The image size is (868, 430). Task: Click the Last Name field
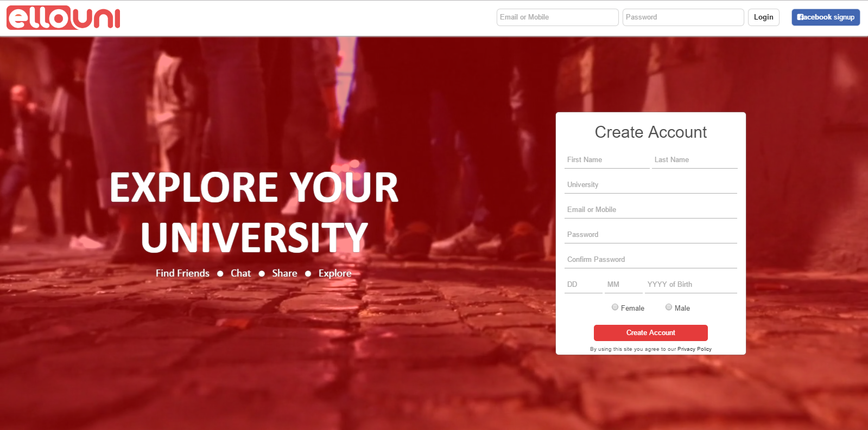pos(694,160)
